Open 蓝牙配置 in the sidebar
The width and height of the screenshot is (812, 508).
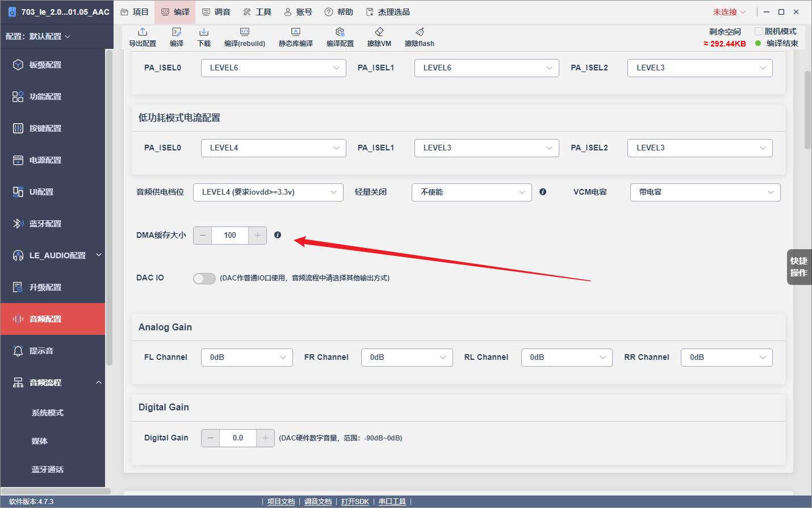pos(53,224)
